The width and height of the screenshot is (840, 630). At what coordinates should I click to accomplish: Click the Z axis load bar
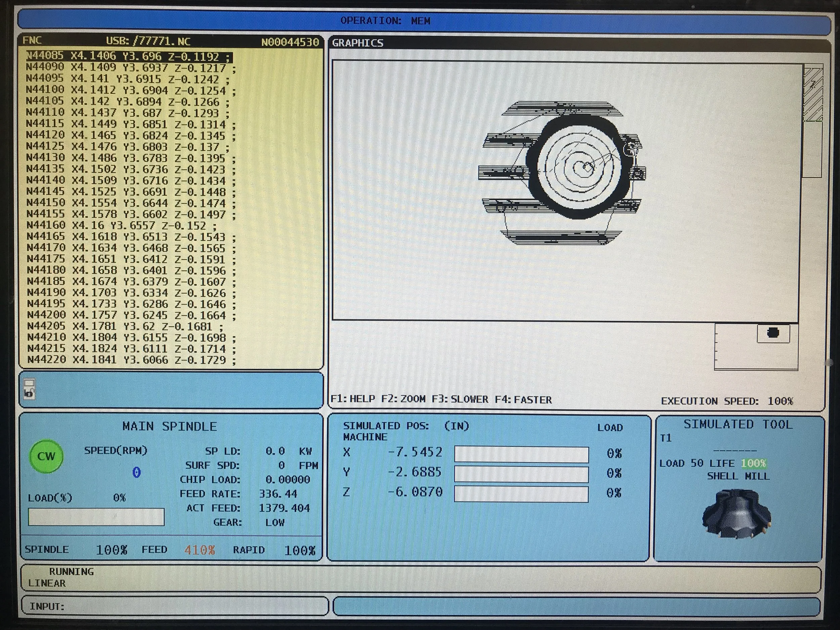pyautogui.click(x=521, y=494)
